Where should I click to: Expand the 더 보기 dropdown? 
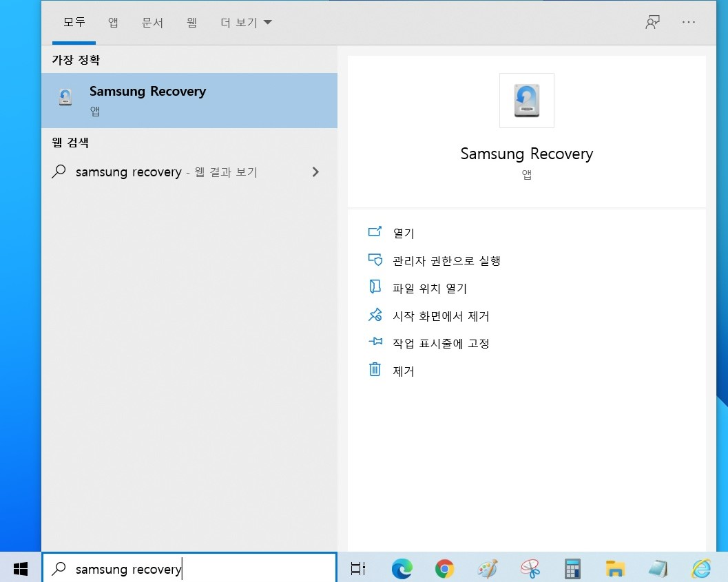246,22
